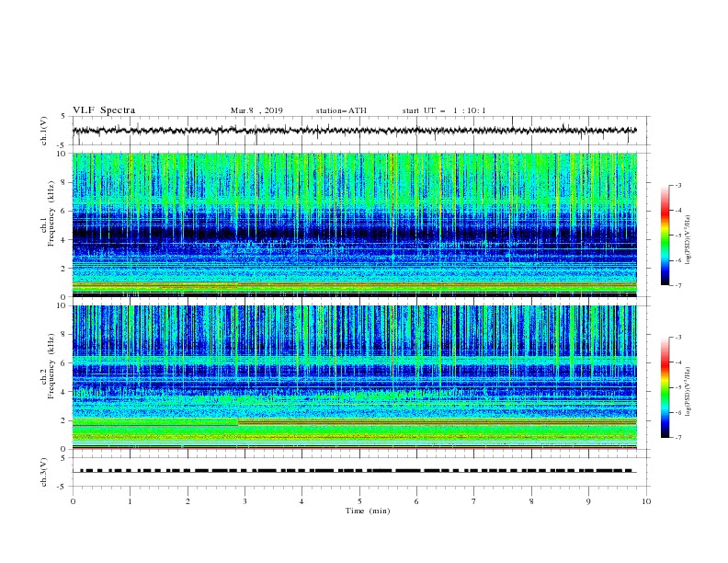
Task: Click the "9" tick on the time axis
Action: (588, 501)
